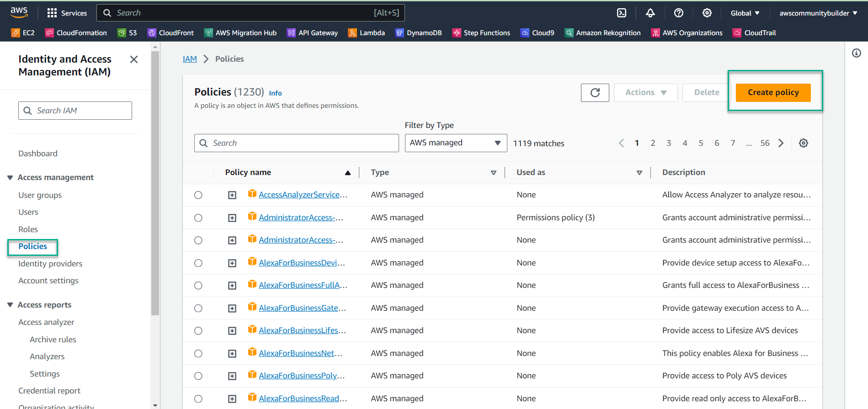Open the AlexaForBusinessGate… policy link
Viewport: 868px width, 409px height.
point(302,308)
